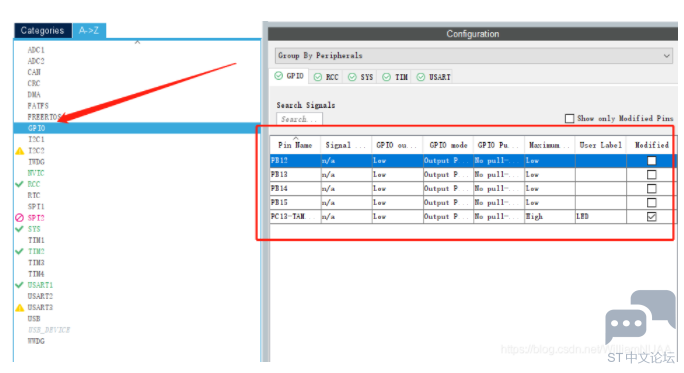The width and height of the screenshot is (684, 373).
Task: Click the Search Signals input field
Action: coord(299,119)
